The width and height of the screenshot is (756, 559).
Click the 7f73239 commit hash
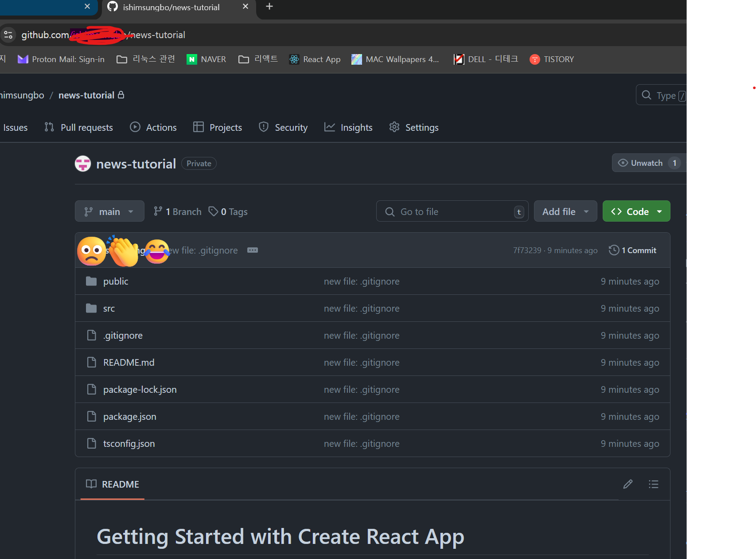click(527, 250)
